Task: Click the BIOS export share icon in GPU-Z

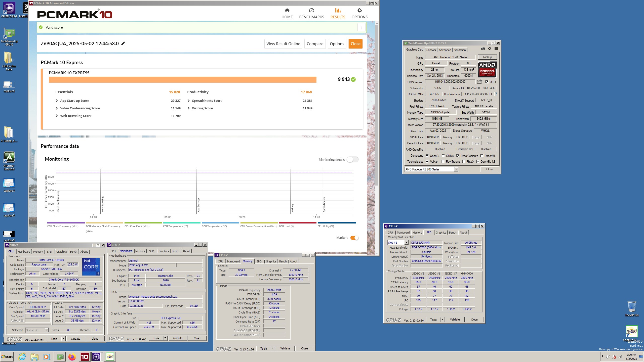Action: 479,82
